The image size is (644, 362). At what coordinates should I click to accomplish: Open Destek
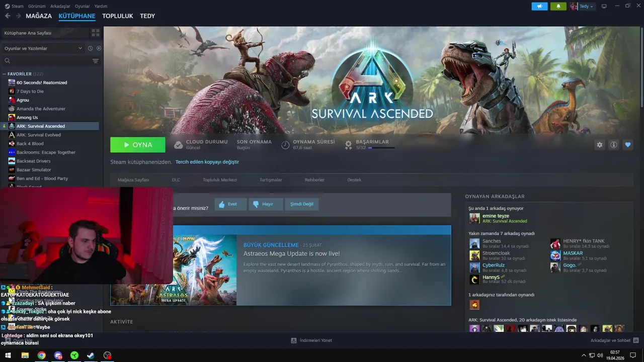click(x=354, y=179)
